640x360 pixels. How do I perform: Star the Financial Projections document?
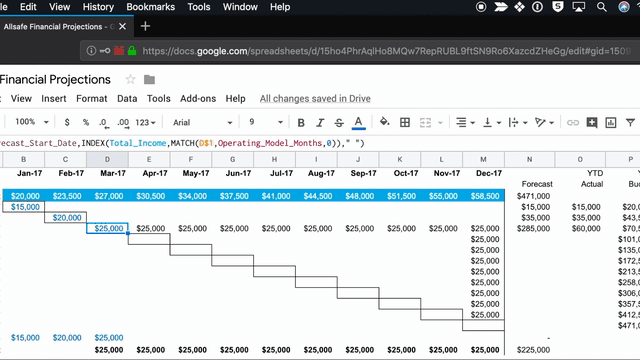tap(130, 79)
